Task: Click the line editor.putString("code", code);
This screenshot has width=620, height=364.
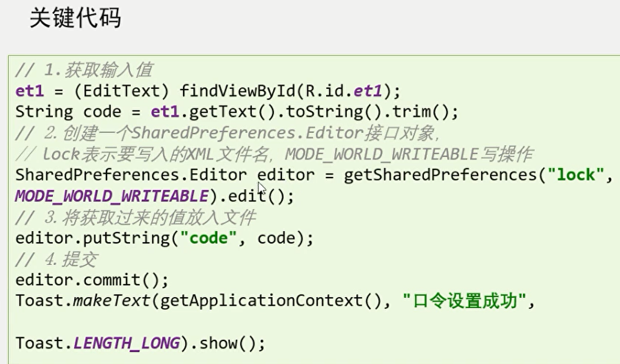Action: tap(164, 238)
